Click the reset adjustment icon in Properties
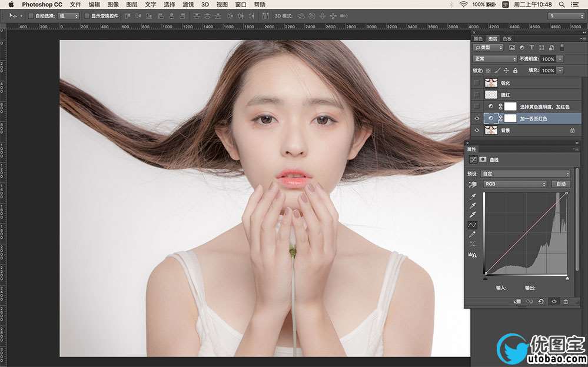Image resolution: width=588 pixels, height=367 pixels. click(x=541, y=301)
